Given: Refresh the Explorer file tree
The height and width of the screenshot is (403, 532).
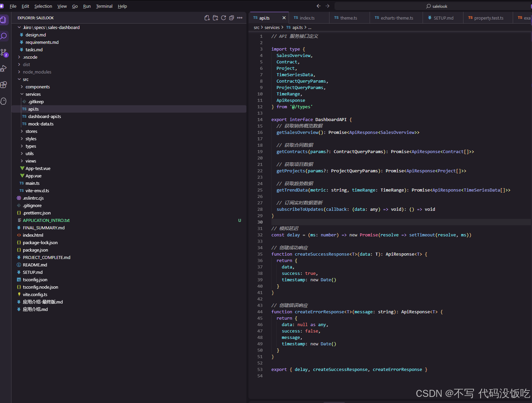Looking at the screenshot, I should click(223, 18).
